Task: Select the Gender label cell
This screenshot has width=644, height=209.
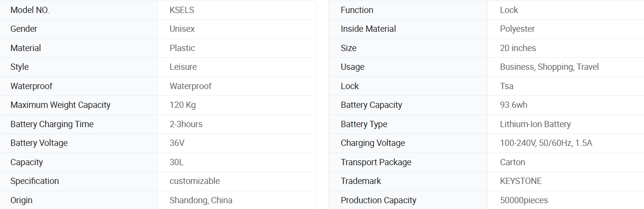Action: (79, 29)
